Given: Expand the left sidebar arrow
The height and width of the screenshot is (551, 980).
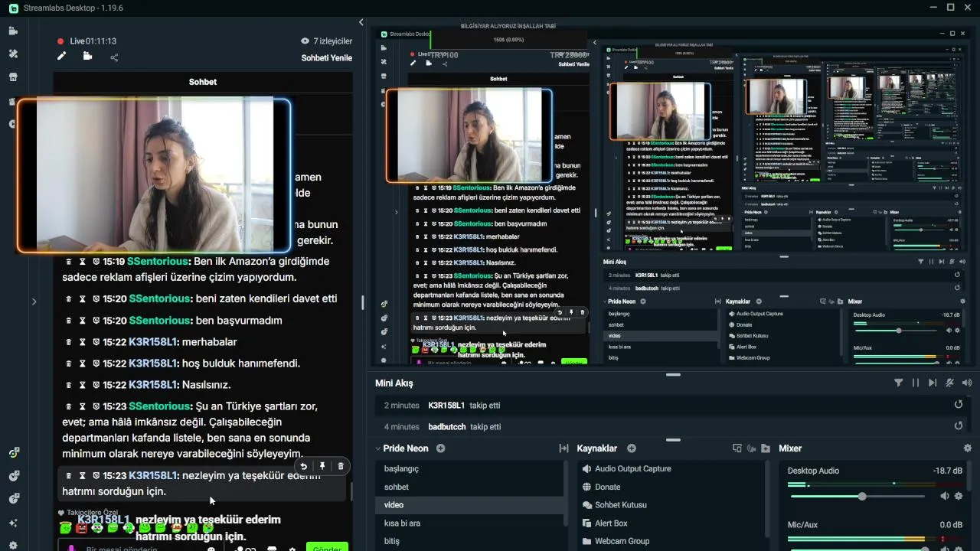Looking at the screenshot, I should [x=34, y=302].
